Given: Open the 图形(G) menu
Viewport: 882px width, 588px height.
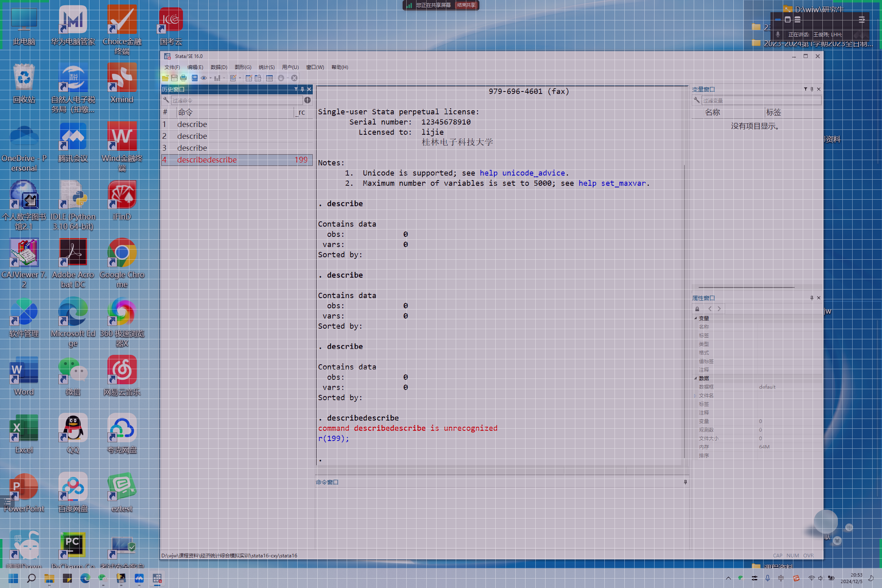Looking at the screenshot, I should (x=243, y=67).
